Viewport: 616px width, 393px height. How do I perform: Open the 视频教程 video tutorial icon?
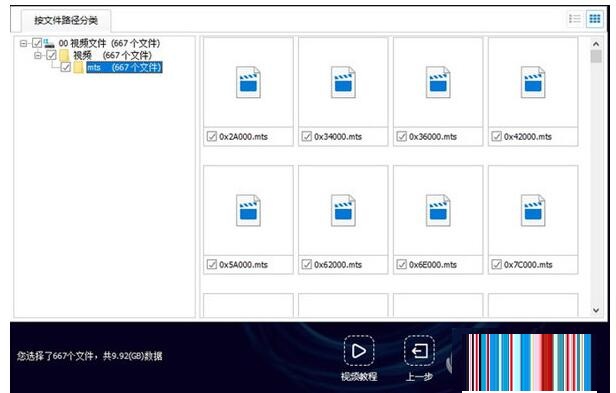pos(359,351)
